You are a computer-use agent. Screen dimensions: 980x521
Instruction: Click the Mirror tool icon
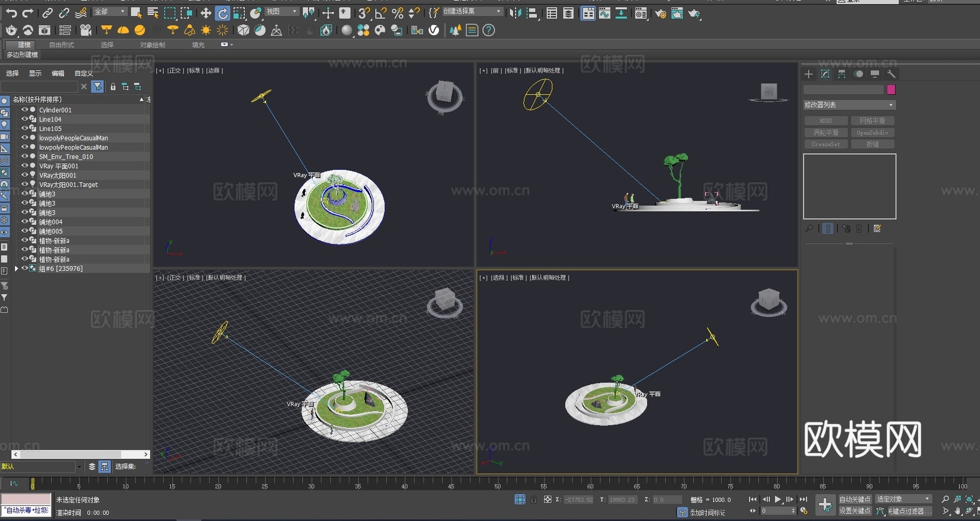click(x=515, y=13)
